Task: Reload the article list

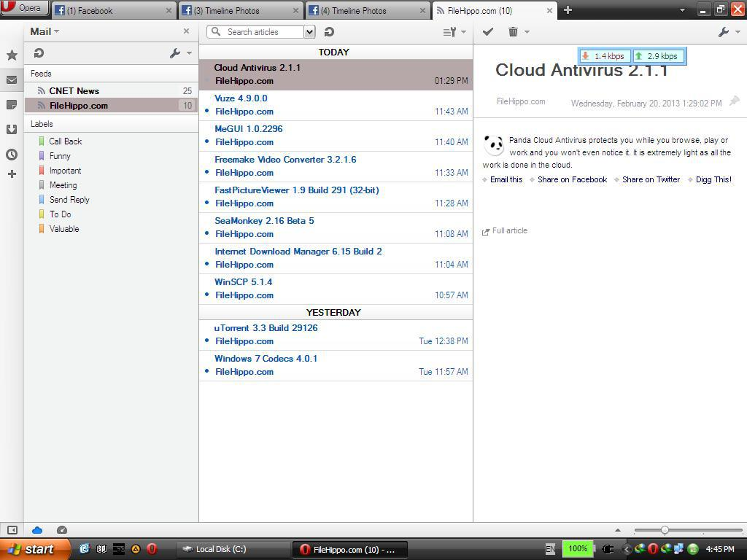Action: [329, 32]
